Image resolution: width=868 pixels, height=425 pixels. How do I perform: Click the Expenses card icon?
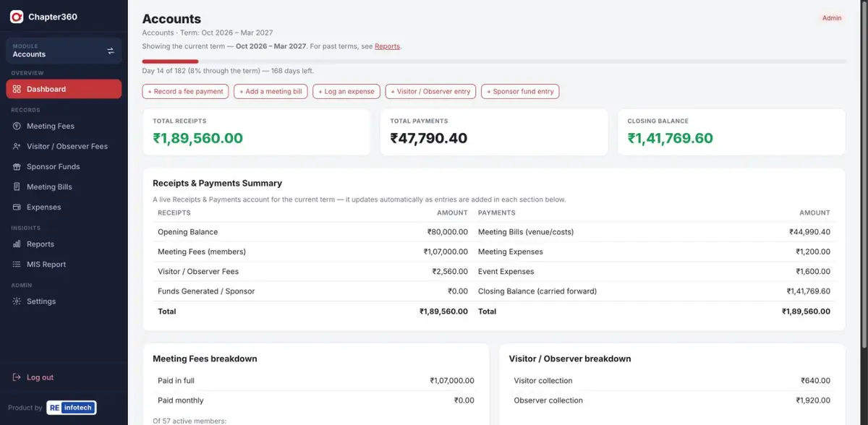[17, 207]
